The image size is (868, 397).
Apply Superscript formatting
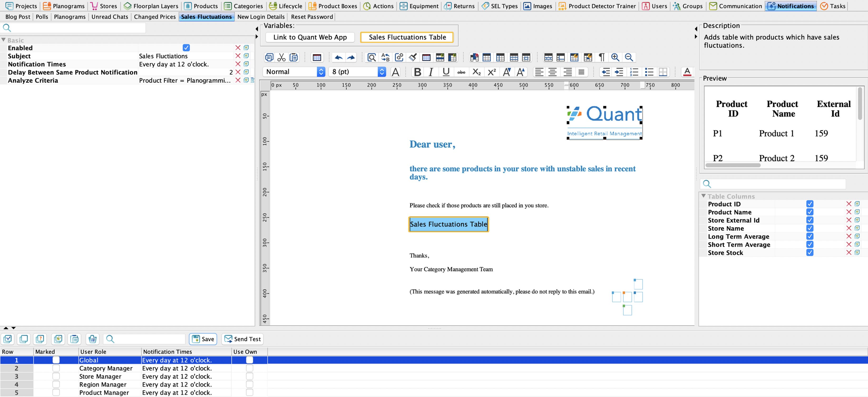click(x=492, y=72)
